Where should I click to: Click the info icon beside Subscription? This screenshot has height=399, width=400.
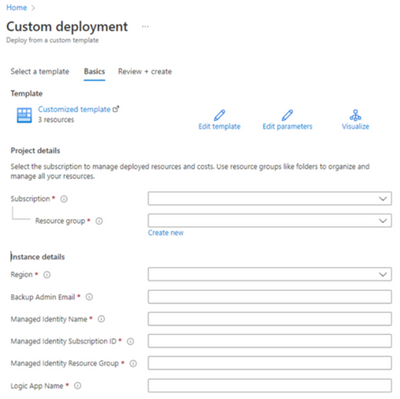64,199
